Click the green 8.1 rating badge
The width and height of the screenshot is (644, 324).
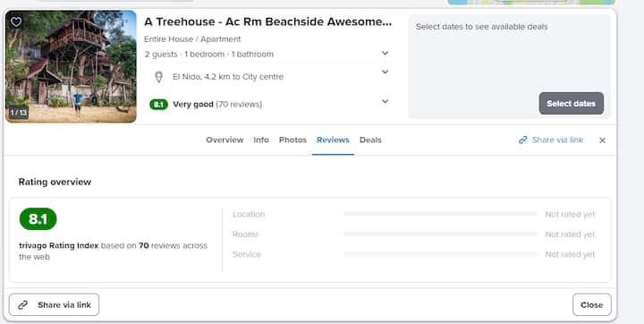(158, 105)
